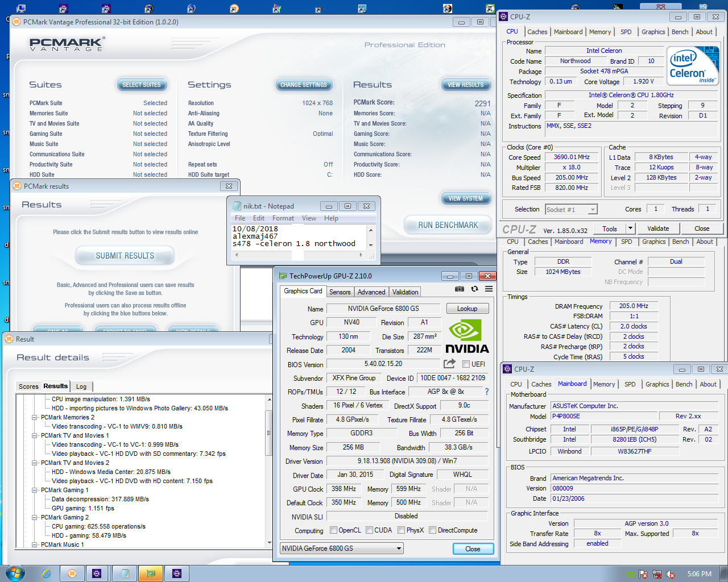The image size is (728, 582).
Task: Switch to PCMark via orange taskbar icon
Action: (72, 573)
